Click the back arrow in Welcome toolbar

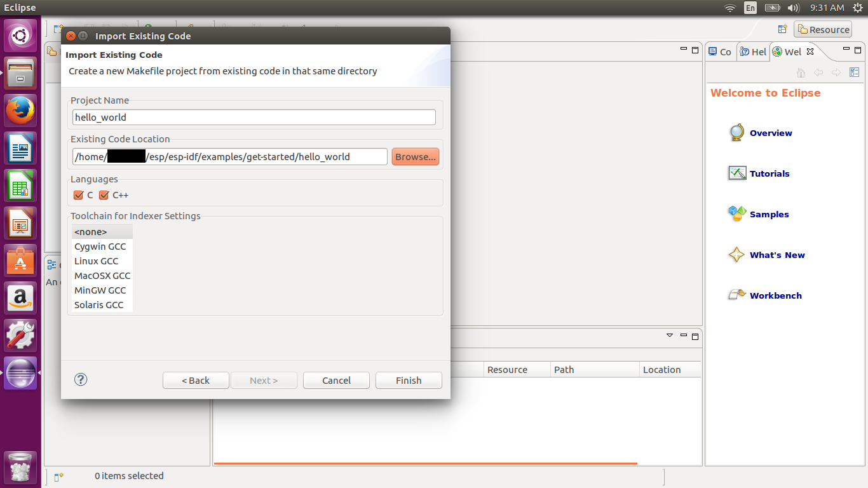click(x=818, y=72)
